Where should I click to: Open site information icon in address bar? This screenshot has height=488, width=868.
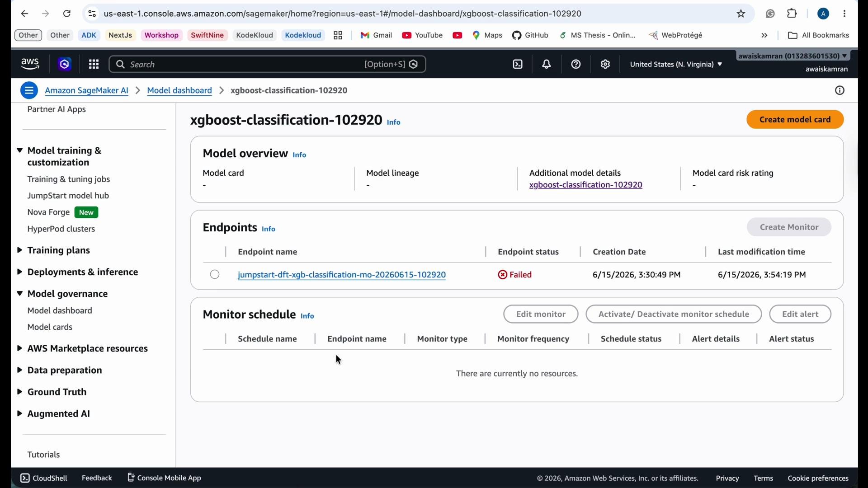[92, 14]
